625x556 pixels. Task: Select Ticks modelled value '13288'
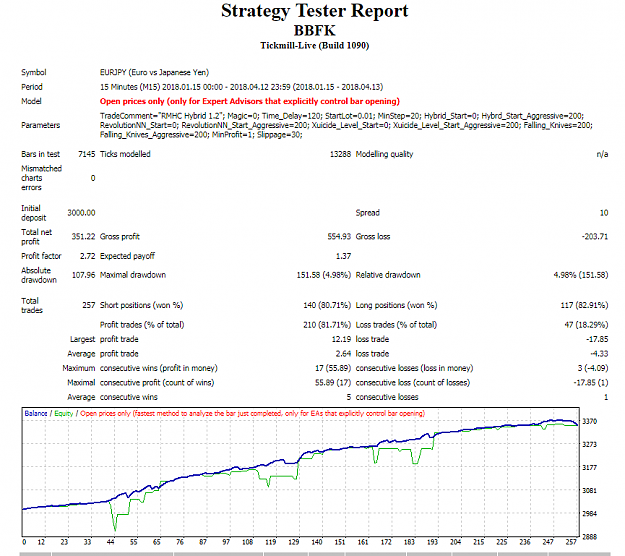click(340, 154)
